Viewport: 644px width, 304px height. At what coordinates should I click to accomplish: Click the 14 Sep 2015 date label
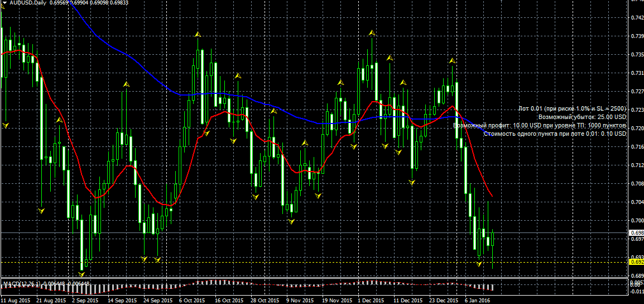click(122, 301)
